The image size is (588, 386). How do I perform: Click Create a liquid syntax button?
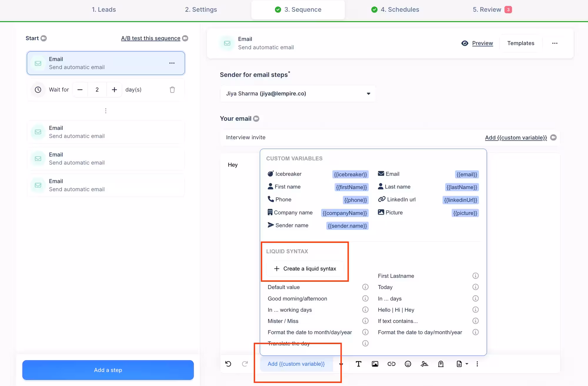[x=305, y=268]
